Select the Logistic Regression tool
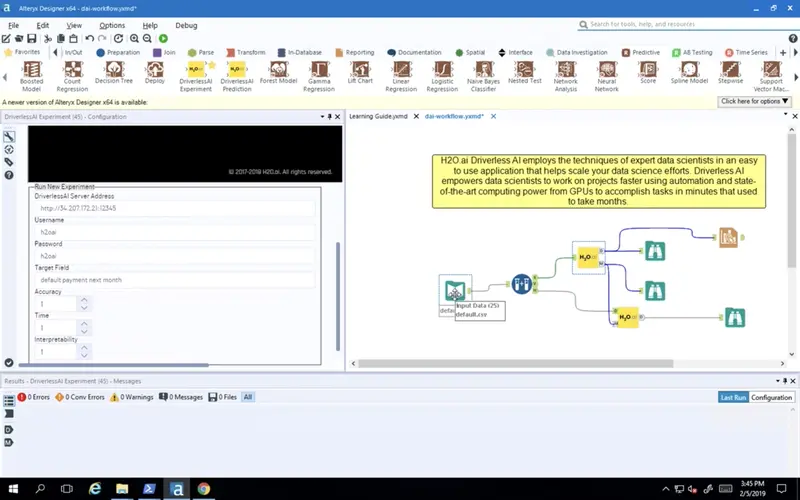 tap(442, 76)
